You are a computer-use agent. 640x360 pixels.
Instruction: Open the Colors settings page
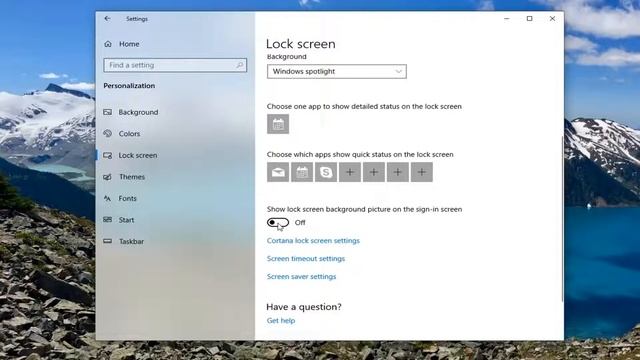point(129,133)
